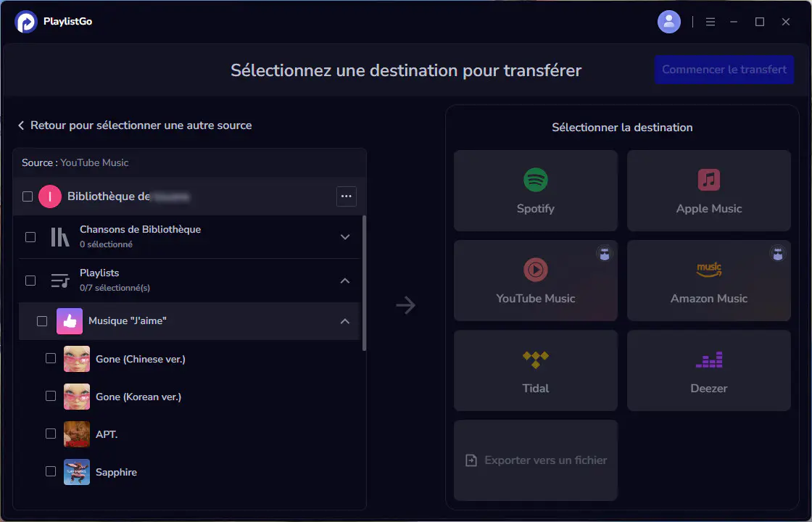Select the song APT. with its checkbox
The width and height of the screenshot is (812, 522).
pyautogui.click(x=51, y=433)
